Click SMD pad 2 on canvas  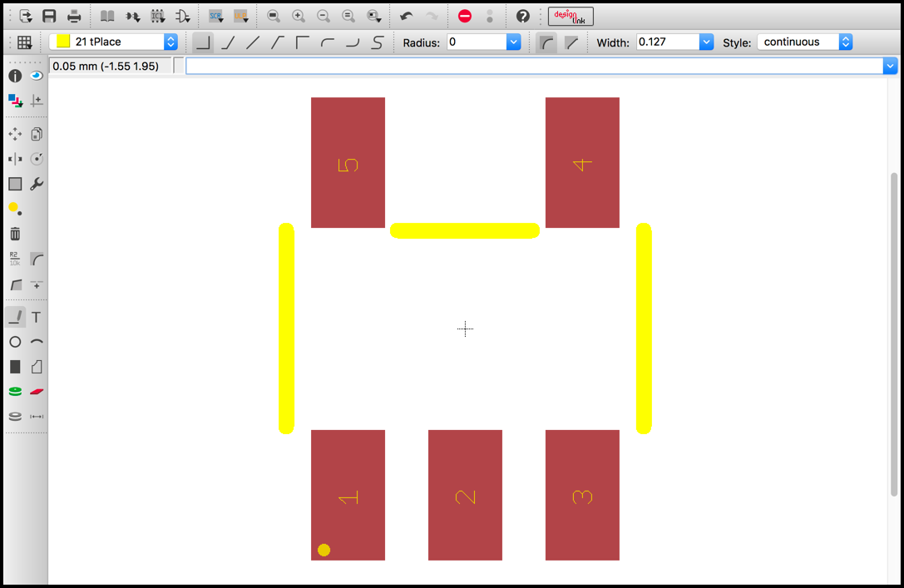[465, 495]
